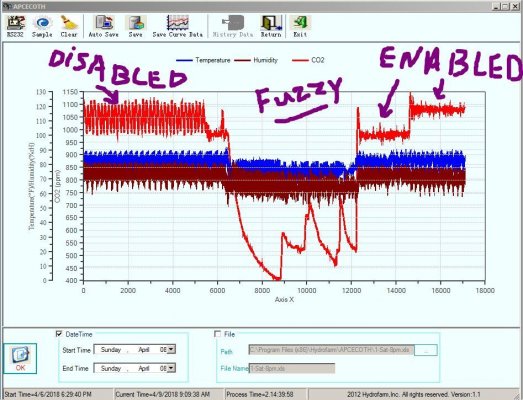Minimize the APCECOTH window
The image size is (523, 400).
pyautogui.click(x=497, y=6)
